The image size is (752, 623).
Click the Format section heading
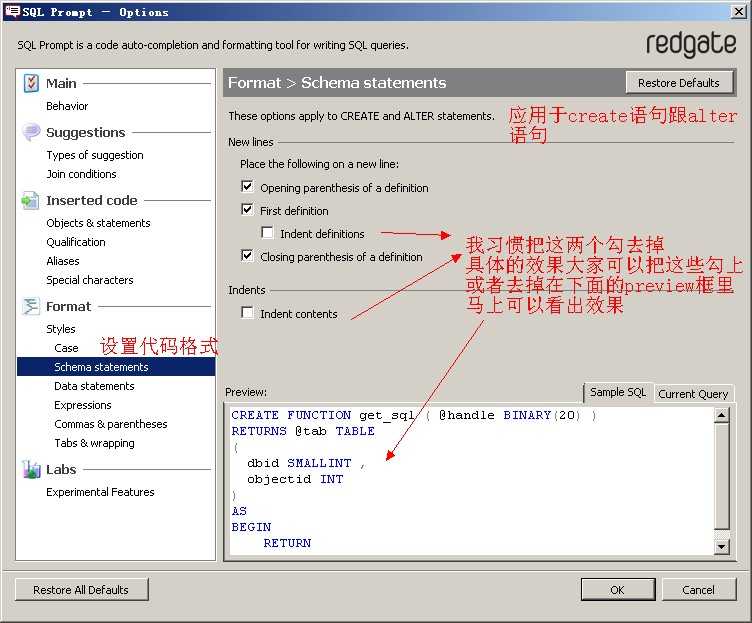(x=69, y=306)
